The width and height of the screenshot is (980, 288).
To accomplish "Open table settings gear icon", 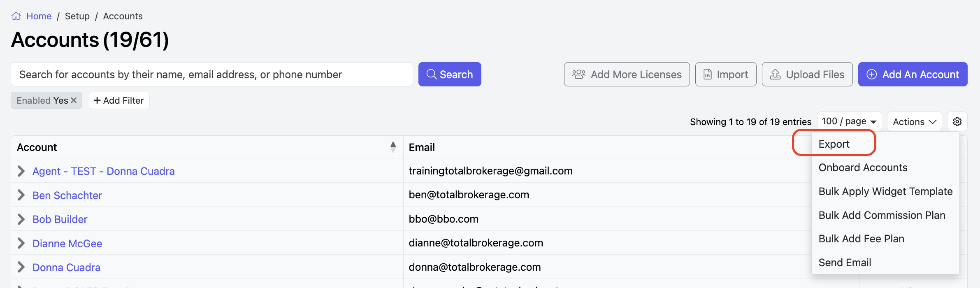I will tap(957, 122).
